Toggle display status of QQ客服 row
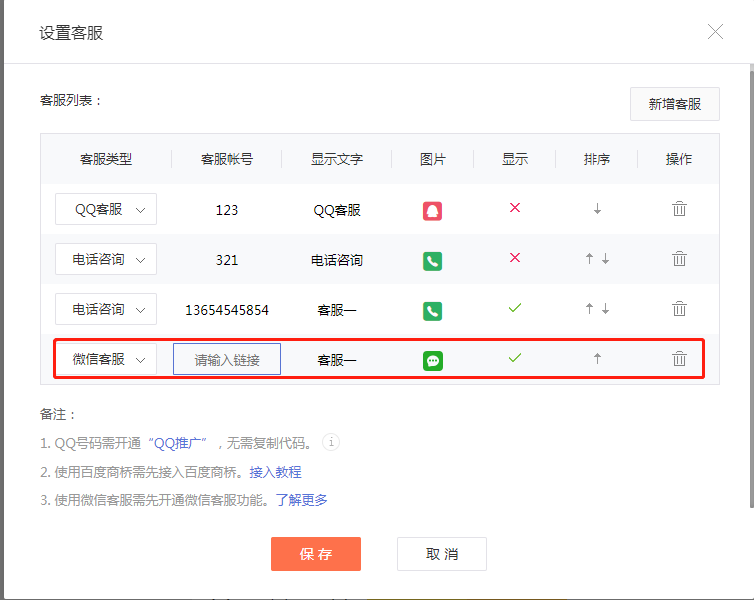Viewport: 754px width, 600px height. pyautogui.click(x=515, y=208)
